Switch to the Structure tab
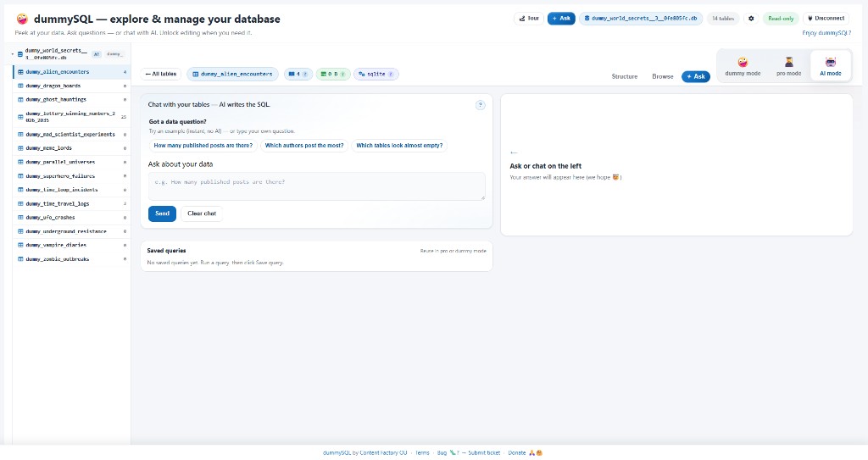Viewport: 868px width, 460px height. click(625, 76)
